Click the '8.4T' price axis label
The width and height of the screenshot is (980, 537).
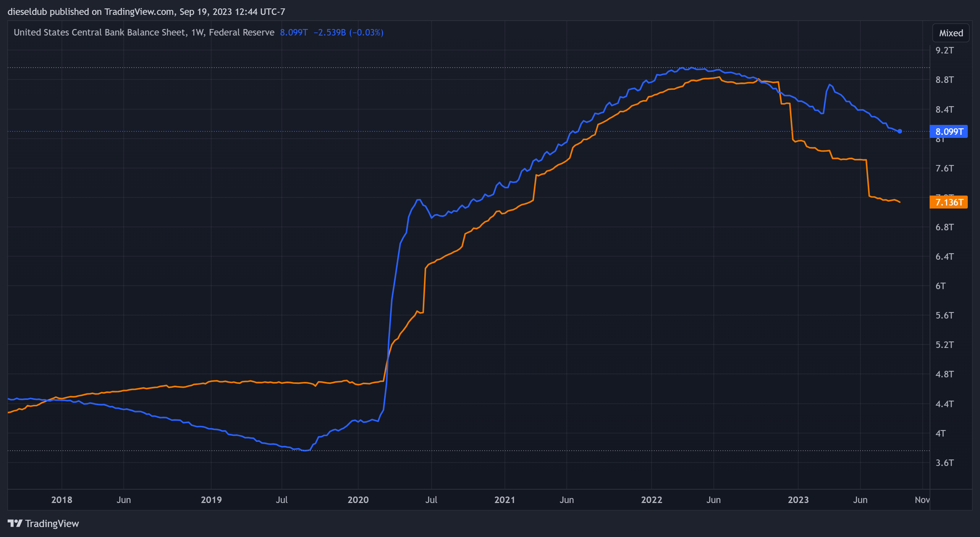(944, 109)
